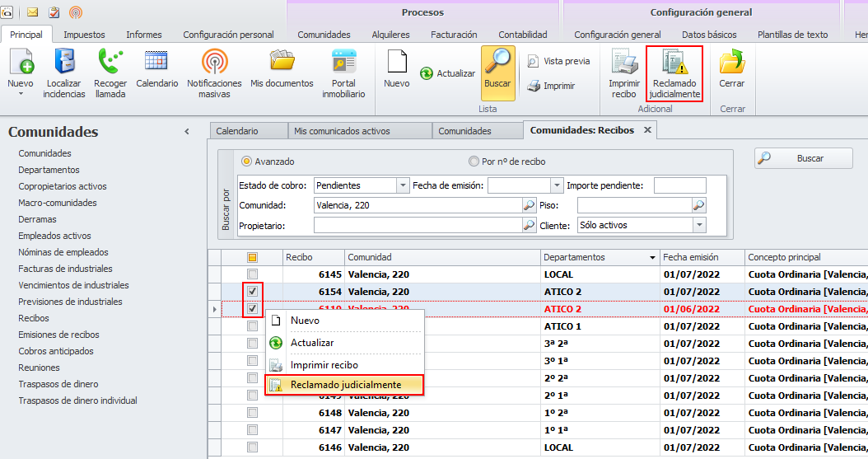Select the Por nº de recibo option
The height and width of the screenshot is (459, 868).
pyautogui.click(x=474, y=162)
